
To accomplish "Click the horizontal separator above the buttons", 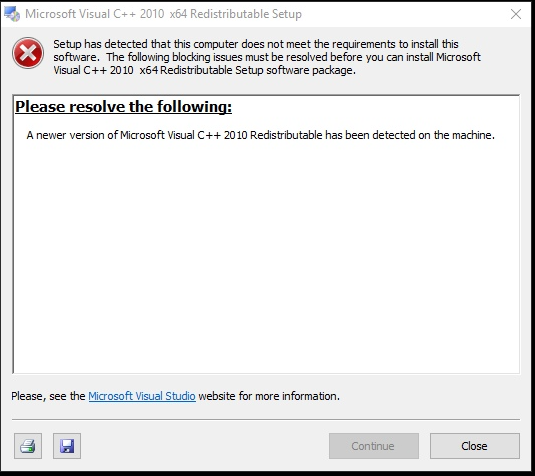I will [x=266, y=419].
